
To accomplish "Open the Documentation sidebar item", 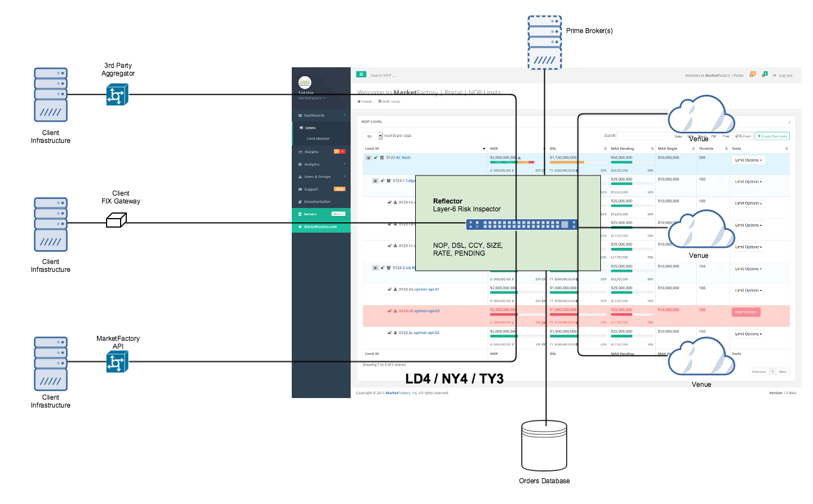I will coord(321,202).
